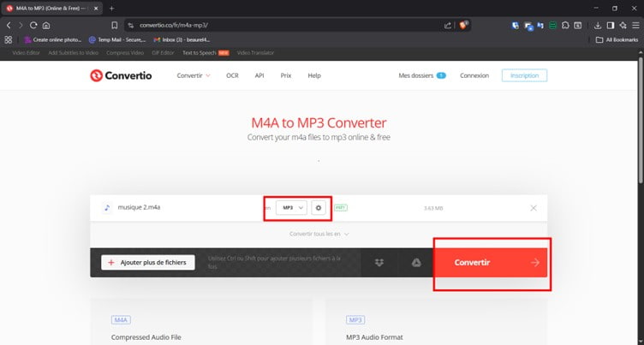
Task: Expand Convertir tous les en dropdown
Action: pyautogui.click(x=319, y=234)
